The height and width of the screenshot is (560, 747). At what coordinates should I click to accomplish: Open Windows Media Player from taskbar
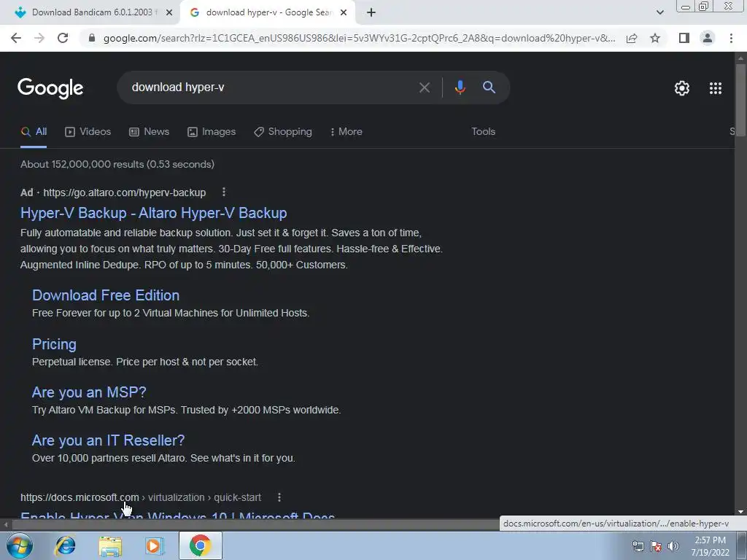coord(155,545)
